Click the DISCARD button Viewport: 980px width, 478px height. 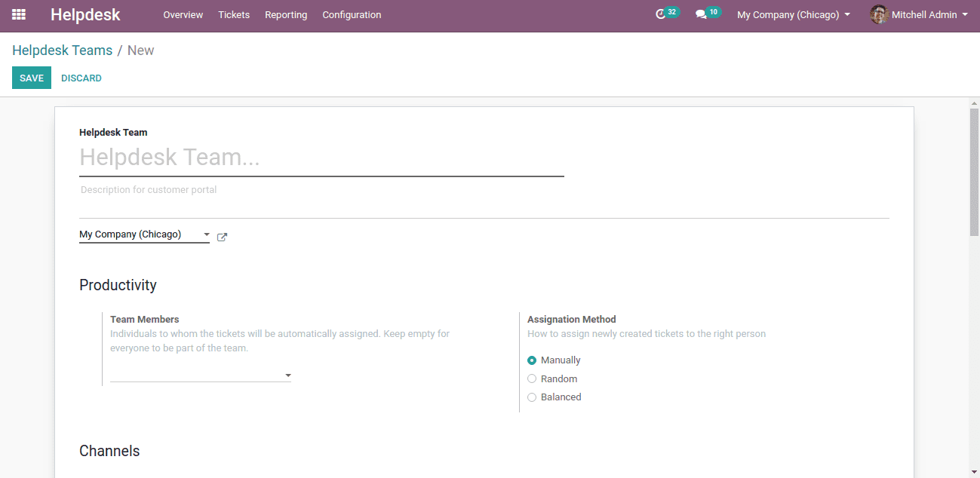pos(81,78)
